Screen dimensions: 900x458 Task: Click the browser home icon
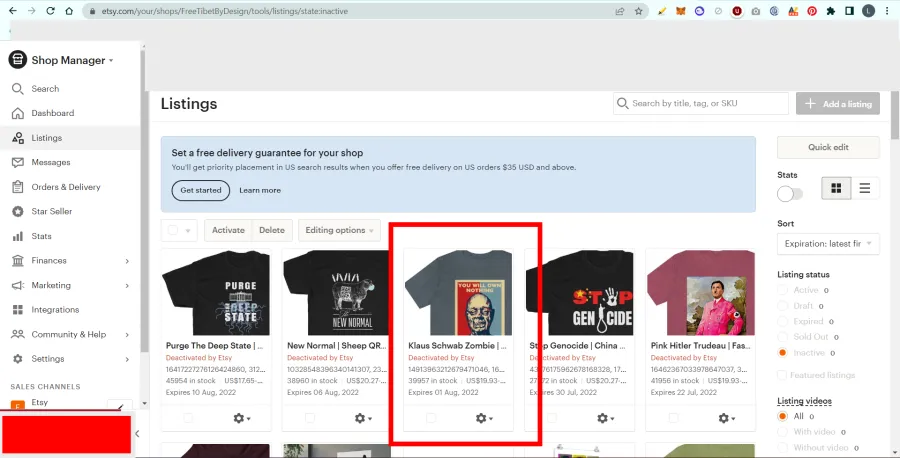(69, 11)
